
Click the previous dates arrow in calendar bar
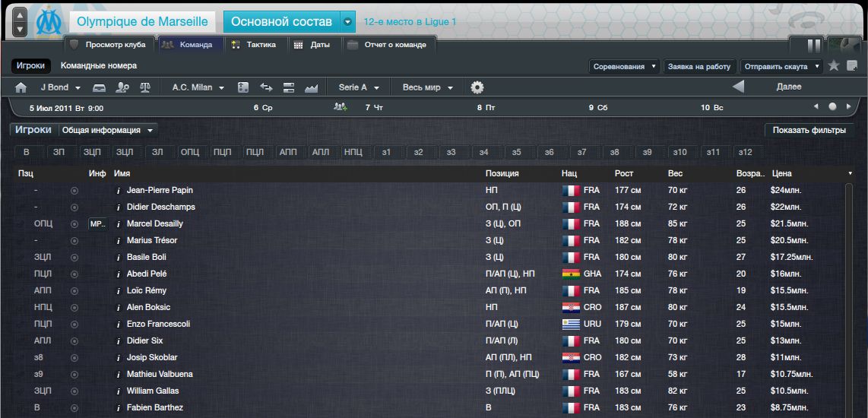tap(816, 107)
